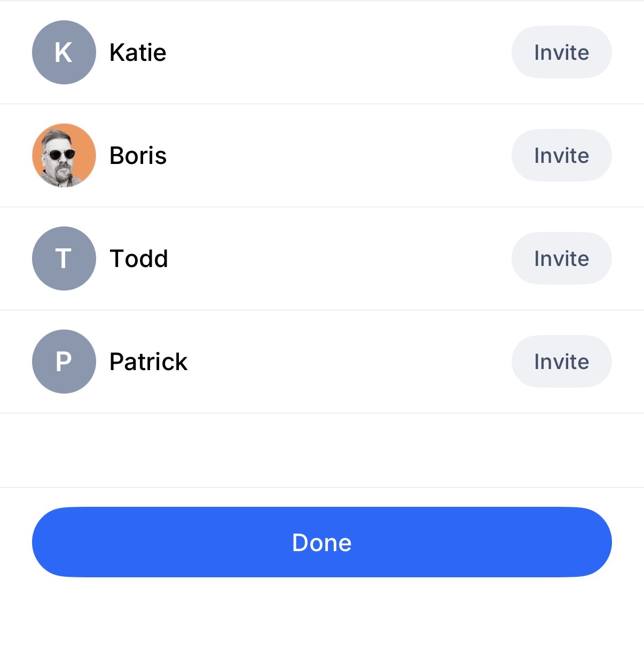Click Boris's profile photo
Image resolution: width=644 pixels, height=651 pixels.
[64, 155]
